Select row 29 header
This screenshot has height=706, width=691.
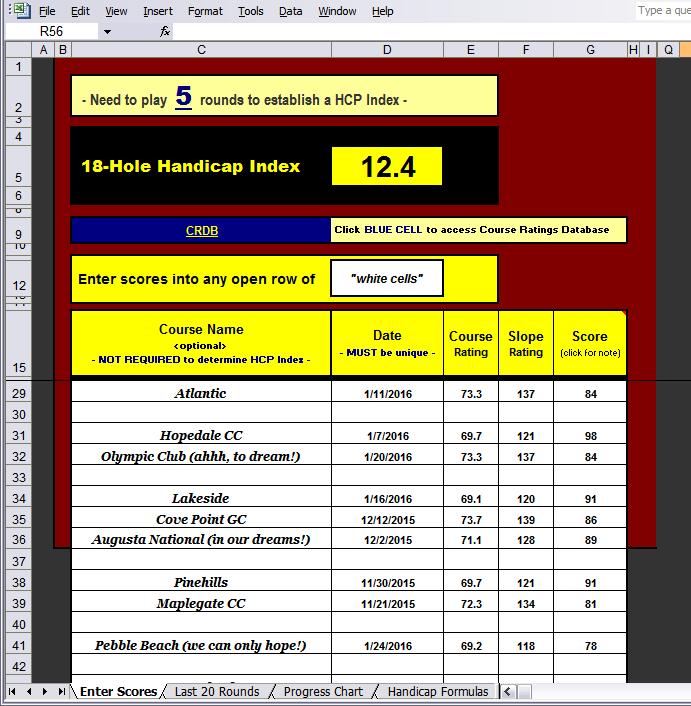(x=18, y=393)
